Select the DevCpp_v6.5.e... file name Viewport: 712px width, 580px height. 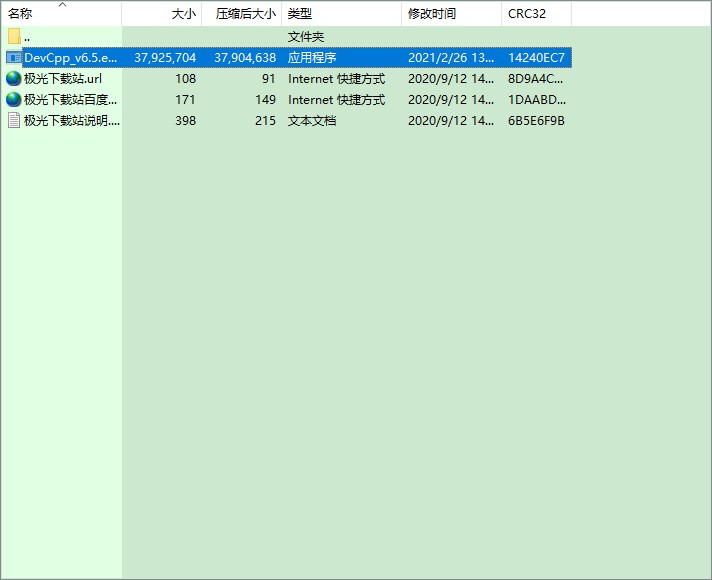tap(70, 58)
